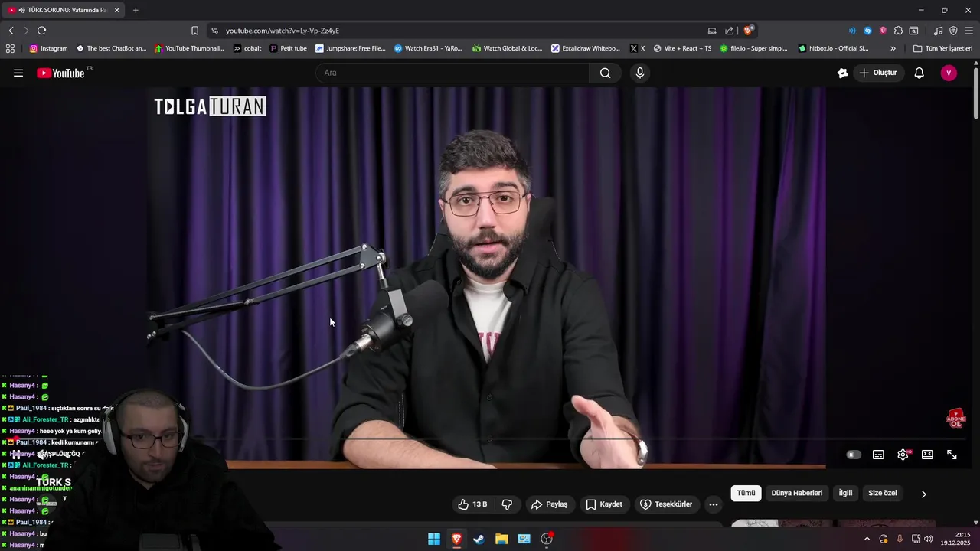Open tab groups grid icon
Screen dimensions: 980x551
[10, 48]
